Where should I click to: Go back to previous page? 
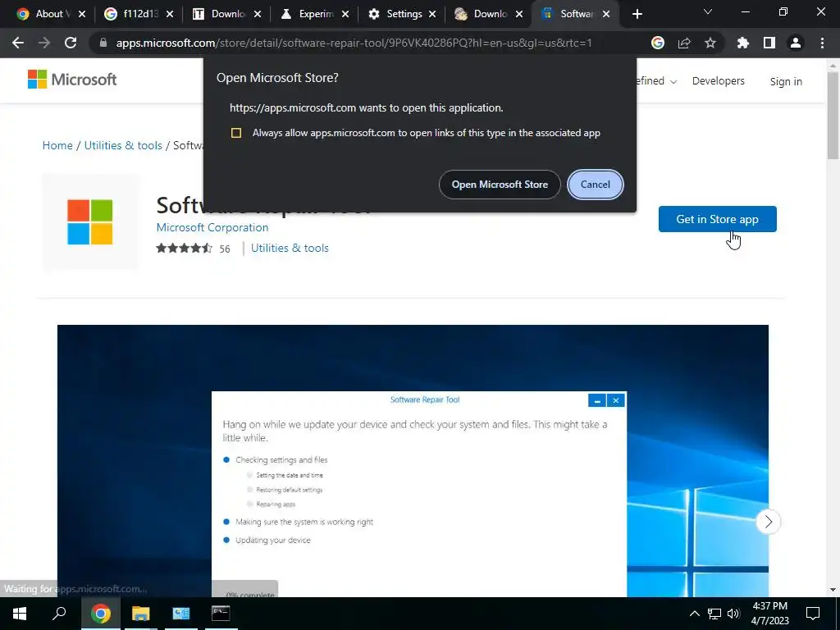(18, 43)
